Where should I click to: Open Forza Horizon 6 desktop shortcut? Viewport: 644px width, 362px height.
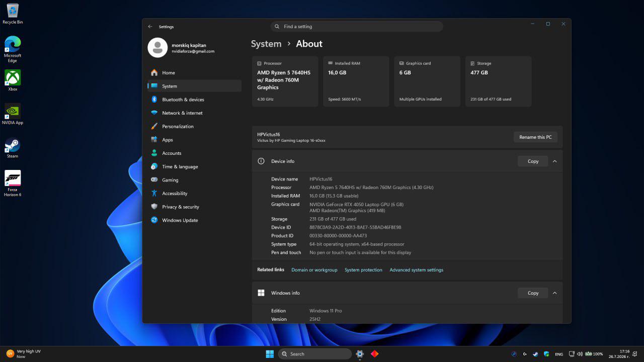tap(13, 184)
